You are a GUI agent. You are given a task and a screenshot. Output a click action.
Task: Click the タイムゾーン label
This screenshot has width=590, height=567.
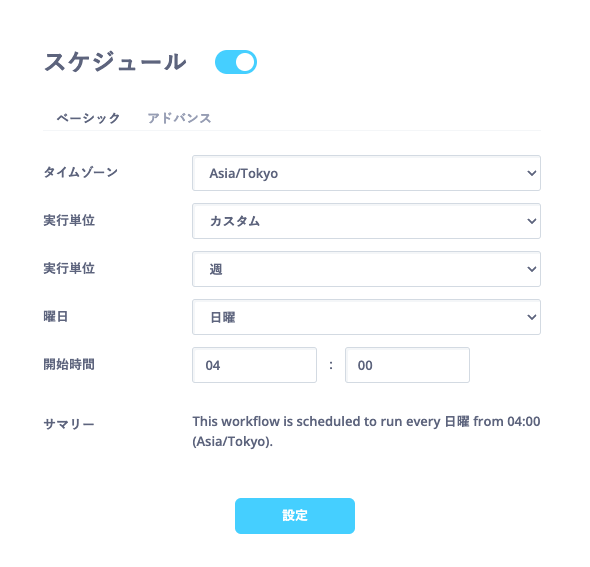(81, 172)
